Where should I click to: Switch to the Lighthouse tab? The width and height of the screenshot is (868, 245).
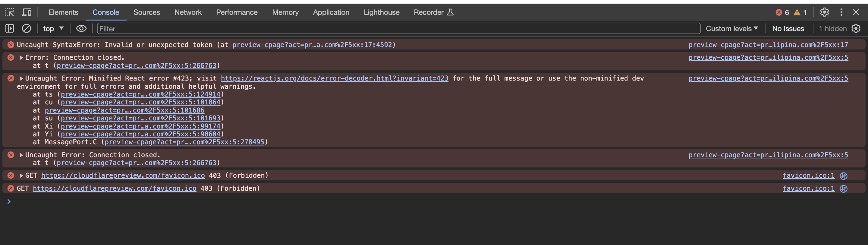381,12
